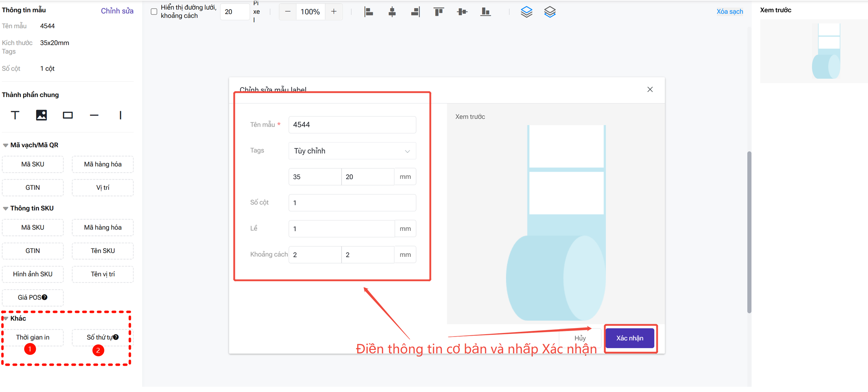Click zoom in plus button
The image size is (868, 392).
(334, 12)
